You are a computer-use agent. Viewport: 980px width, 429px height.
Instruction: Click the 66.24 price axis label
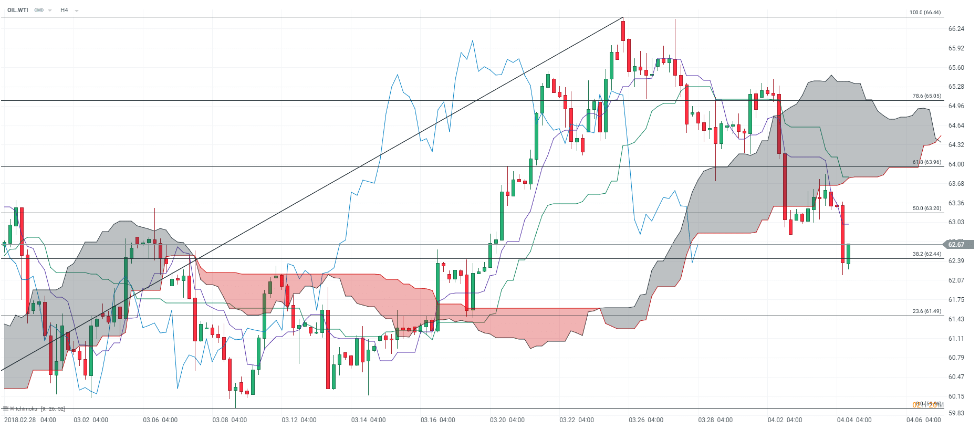click(x=956, y=29)
